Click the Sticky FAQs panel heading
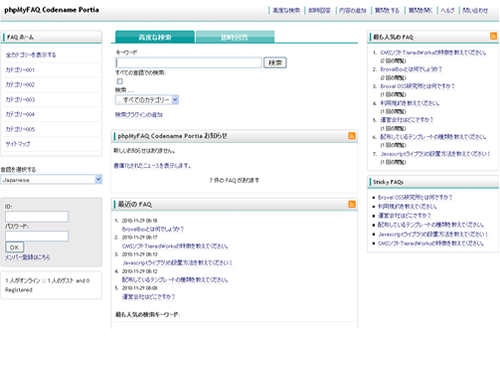 pos(388,182)
